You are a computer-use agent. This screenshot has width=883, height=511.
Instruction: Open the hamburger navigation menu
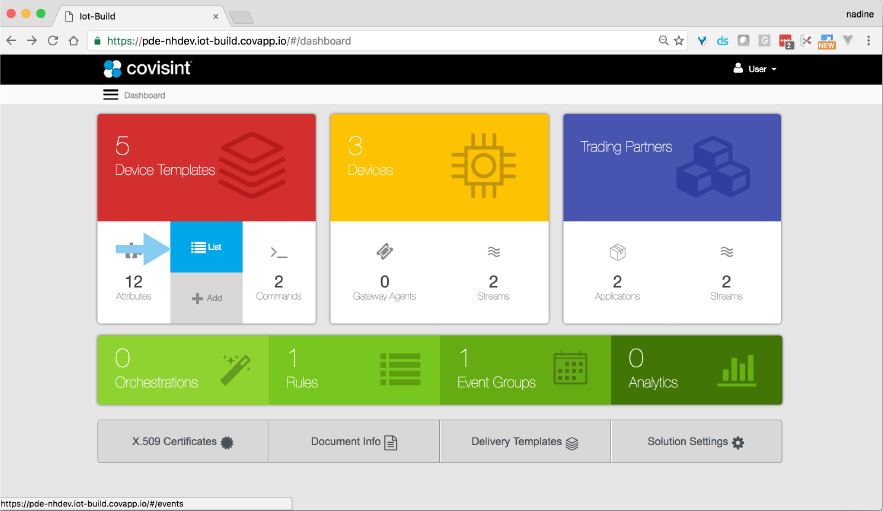pos(110,95)
